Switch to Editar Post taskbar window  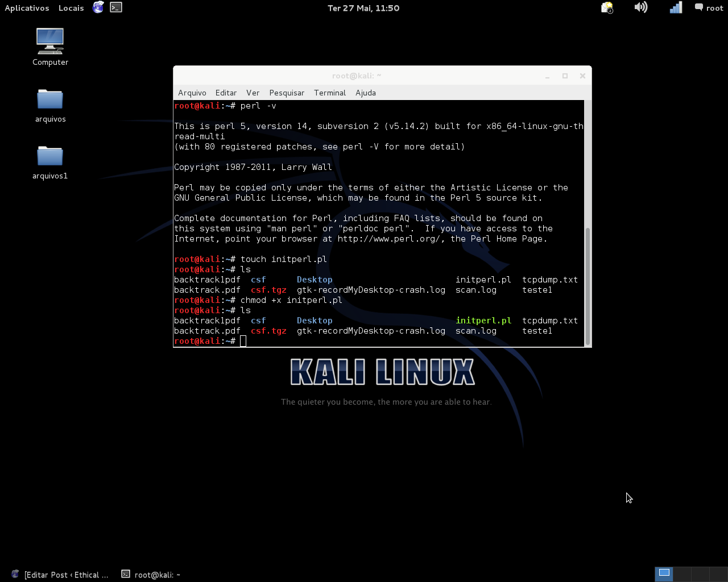(x=59, y=575)
